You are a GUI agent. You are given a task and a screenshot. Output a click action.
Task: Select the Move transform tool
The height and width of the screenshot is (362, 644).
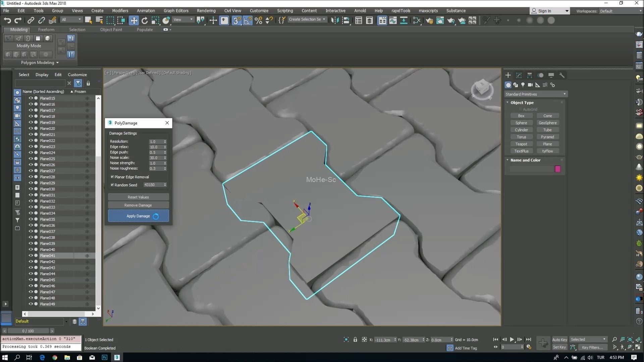pos(133,20)
